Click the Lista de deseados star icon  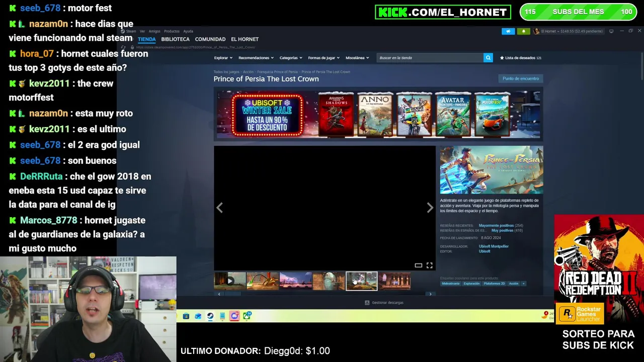(502, 58)
